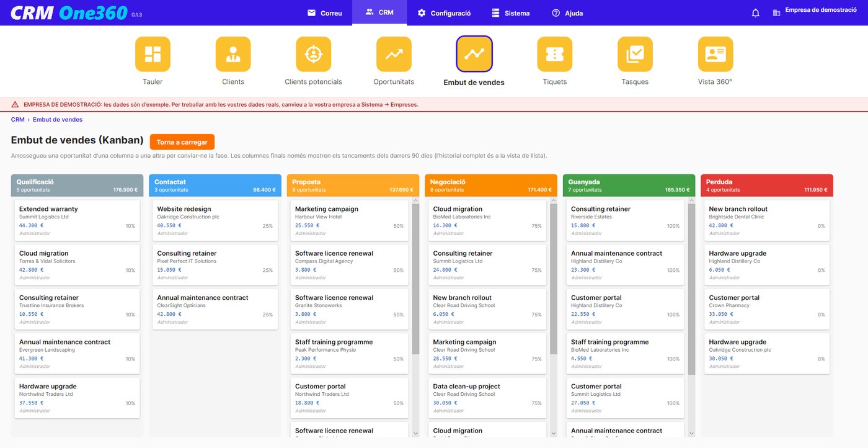Click the ClearSight Opticians company name
Screen dimensions: 868x448
[181, 306]
